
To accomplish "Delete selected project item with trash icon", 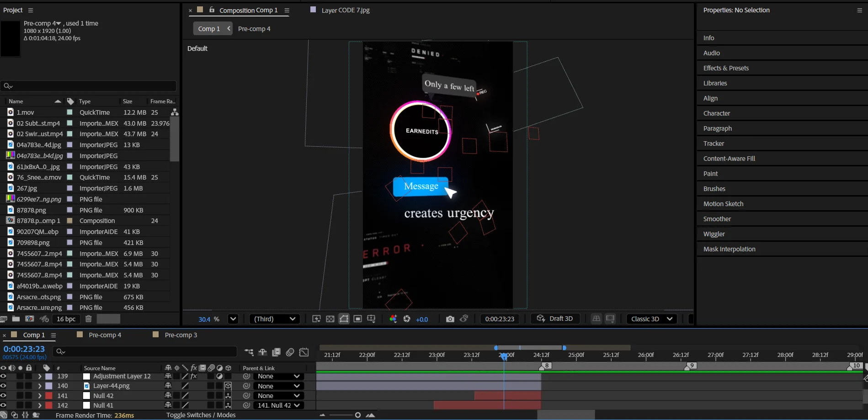I will (x=89, y=319).
